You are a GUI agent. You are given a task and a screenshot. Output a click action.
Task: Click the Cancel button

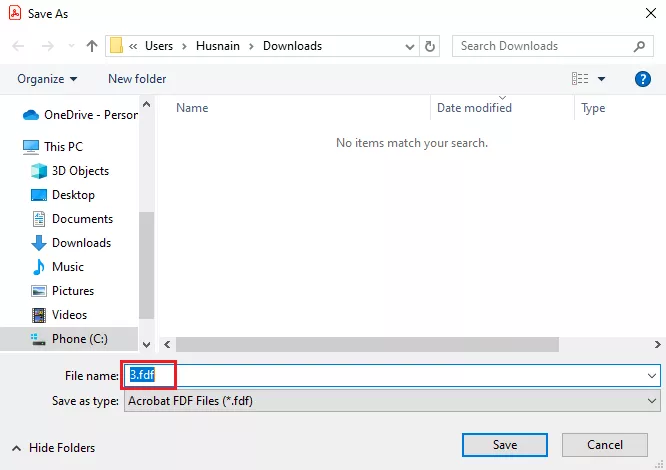coord(605,445)
